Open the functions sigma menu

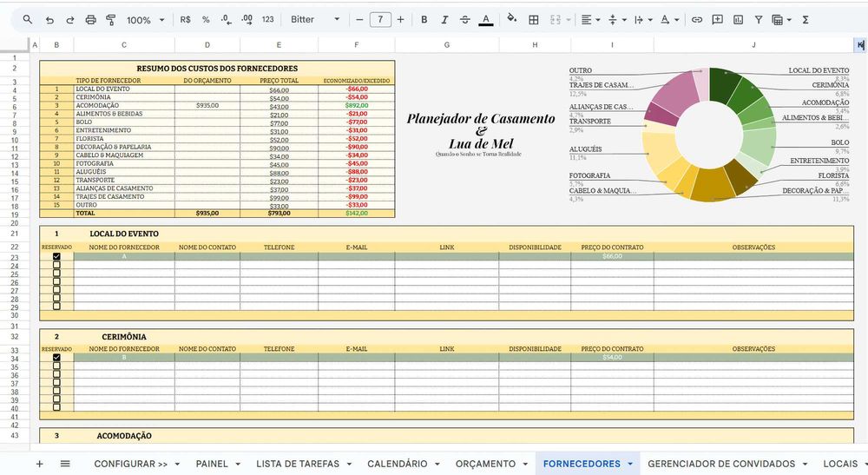point(806,19)
